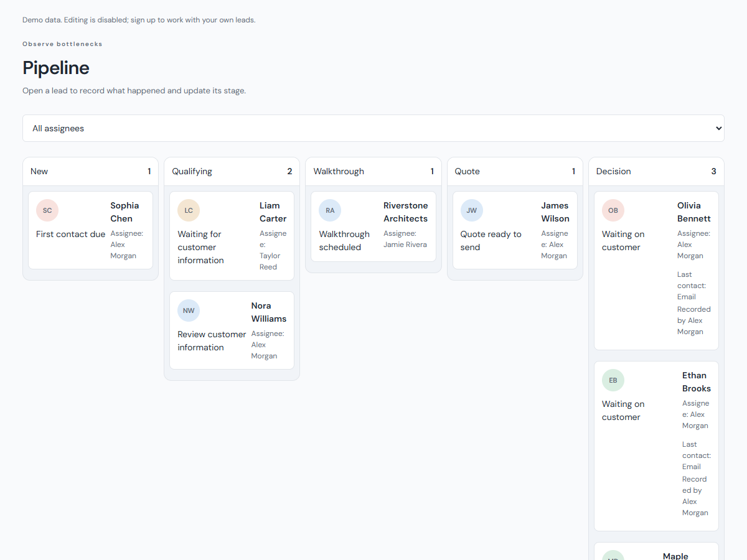This screenshot has width=747, height=560.
Task: Click the demo data notice text
Action: pyautogui.click(x=139, y=20)
